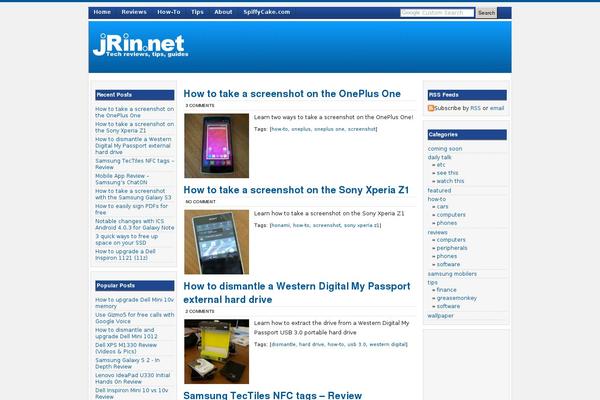This screenshot has height=400, width=600.
Task: Open popular post Dell Inspiron Mini 10 vs 10v
Action: [132, 393]
